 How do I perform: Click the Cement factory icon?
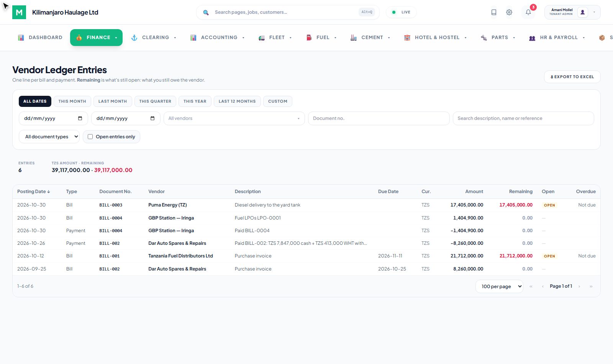tap(354, 38)
